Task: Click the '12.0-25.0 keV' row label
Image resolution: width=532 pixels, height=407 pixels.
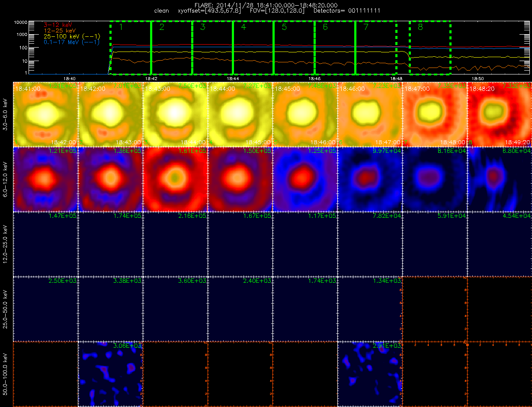Action: [x=5, y=244]
